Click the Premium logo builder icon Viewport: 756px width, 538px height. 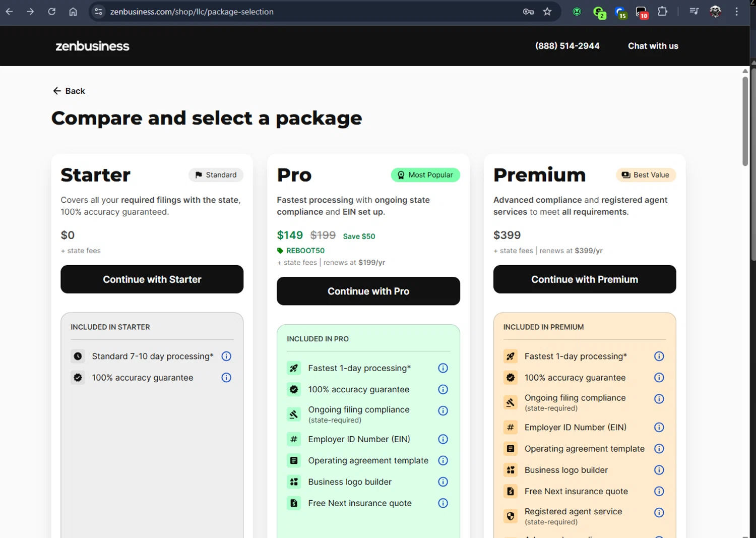[511, 470]
